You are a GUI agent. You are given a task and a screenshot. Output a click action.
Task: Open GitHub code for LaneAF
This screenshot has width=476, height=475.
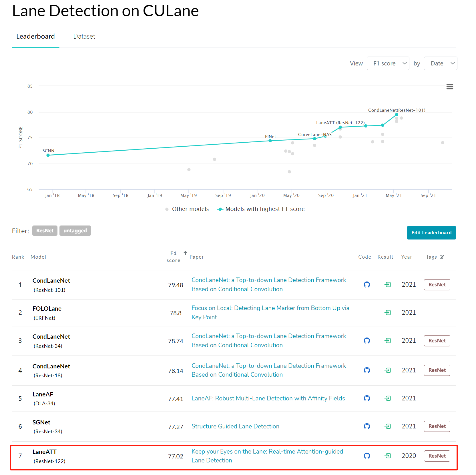367,398
